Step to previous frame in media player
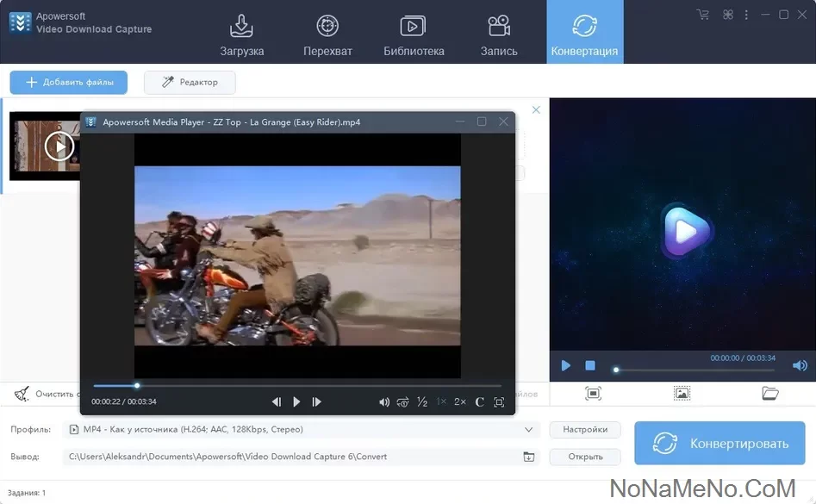Image resolution: width=816 pixels, height=504 pixels. 277,401
